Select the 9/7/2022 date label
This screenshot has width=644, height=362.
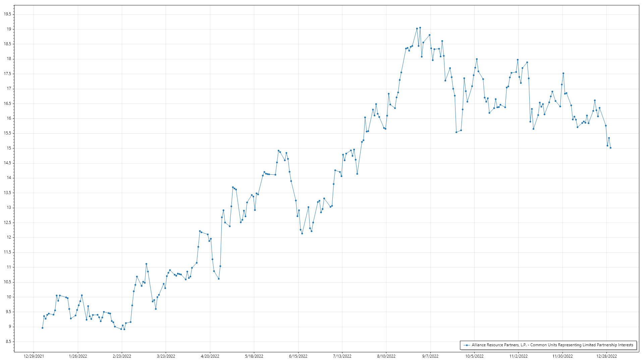(x=430, y=356)
